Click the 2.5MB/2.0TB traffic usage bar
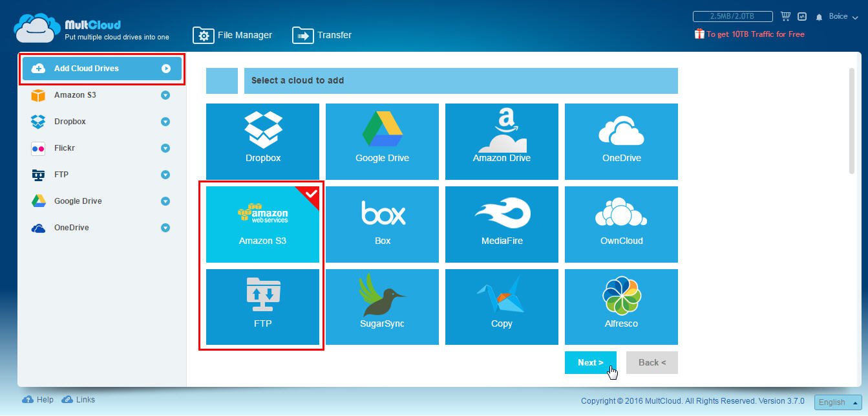The height and width of the screenshot is (416, 868). click(x=732, y=16)
